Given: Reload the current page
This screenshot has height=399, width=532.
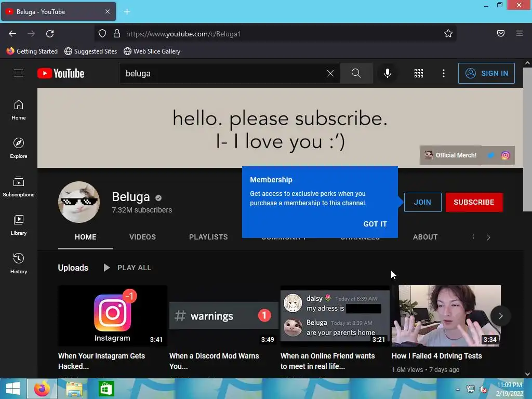Looking at the screenshot, I should click(50, 34).
